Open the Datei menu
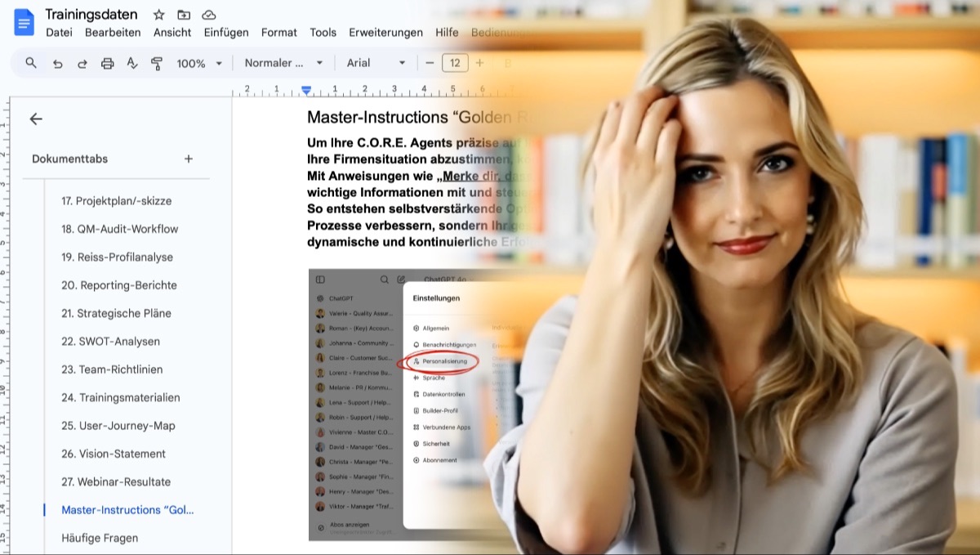The width and height of the screenshot is (980, 555). [59, 33]
